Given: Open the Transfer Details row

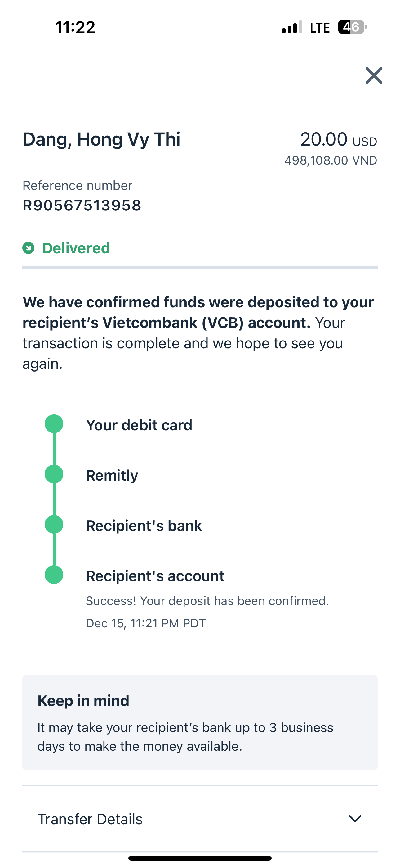Looking at the screenshot, I should click(200, 819).
